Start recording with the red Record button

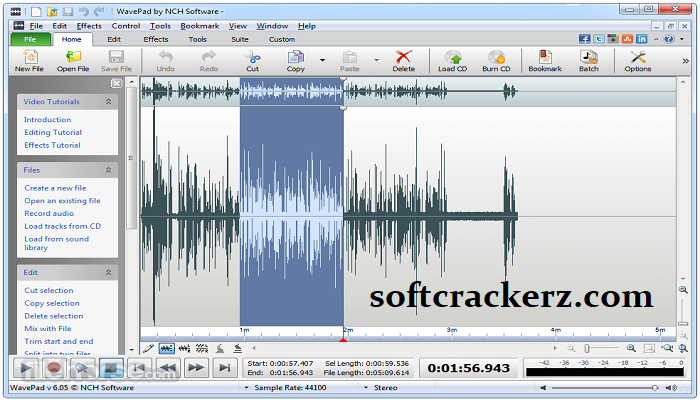pyautogui.click(x=54, y=368)
